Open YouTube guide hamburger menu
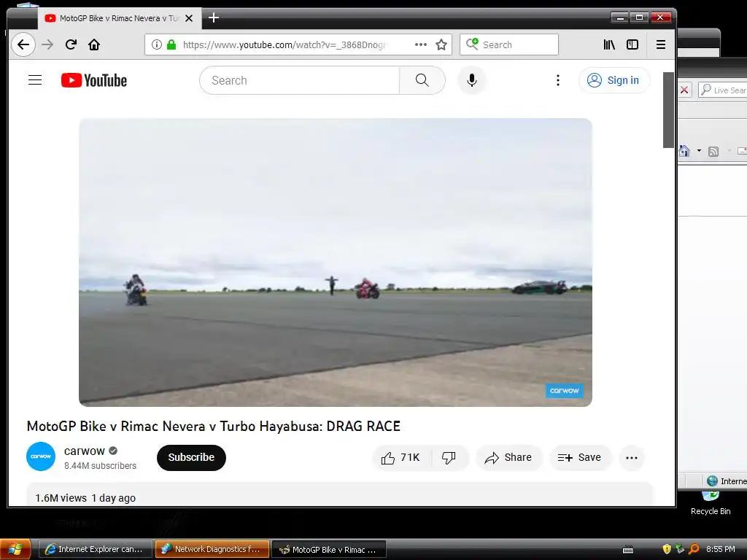 click(35, 80)
